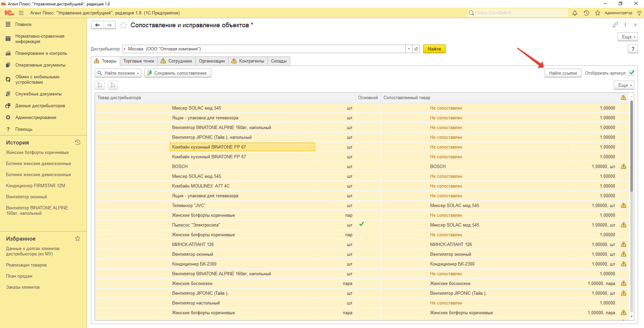The width and height of the screenshot is (644, 328).
Task: Open Служебные документы section
Action: coord(38,94)
